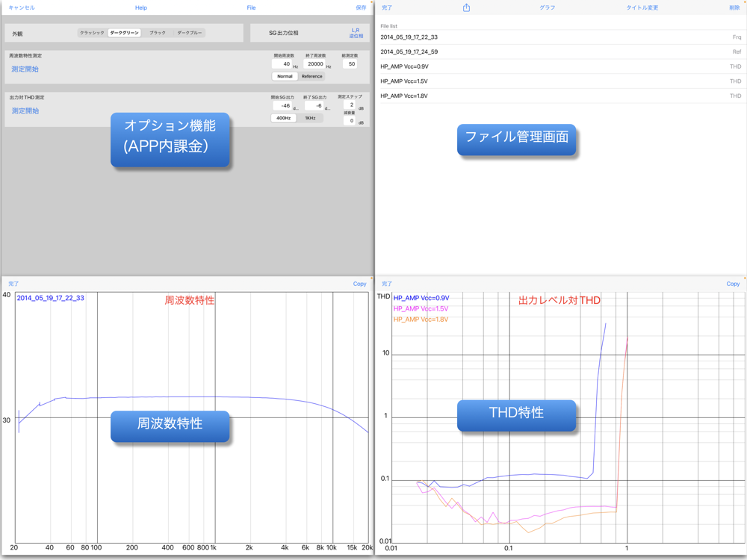Select クラシック appearance theme
The height and width of the screenshot is (560, 747).
(x=92, y=33)
